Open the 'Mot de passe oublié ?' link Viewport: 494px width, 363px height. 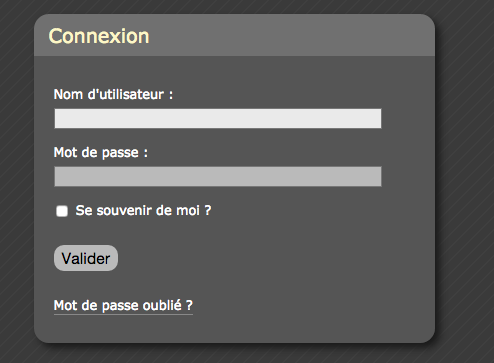[123, 305]
